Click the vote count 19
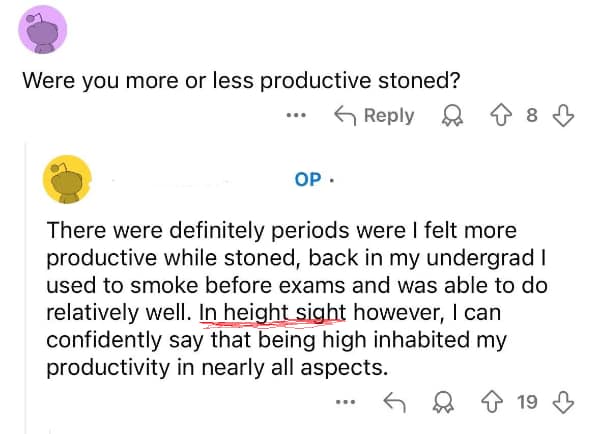 pos(528,402)
